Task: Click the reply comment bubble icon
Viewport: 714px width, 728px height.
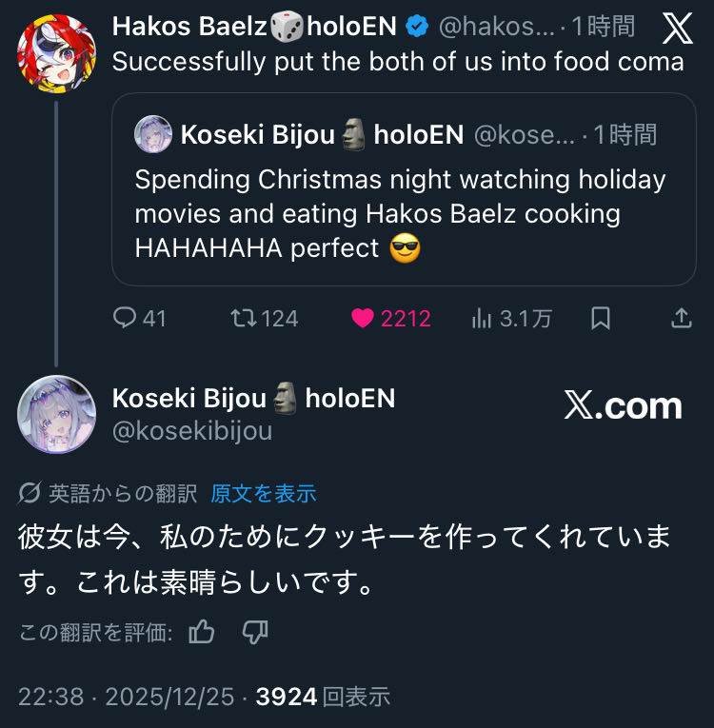Action: [x=126, y=318]
